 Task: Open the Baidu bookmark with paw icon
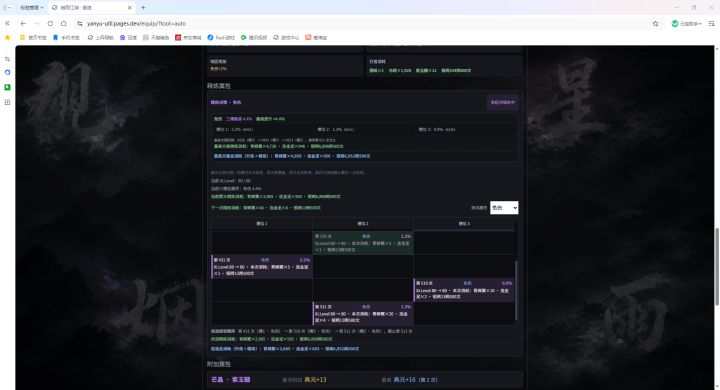(128, 38)
